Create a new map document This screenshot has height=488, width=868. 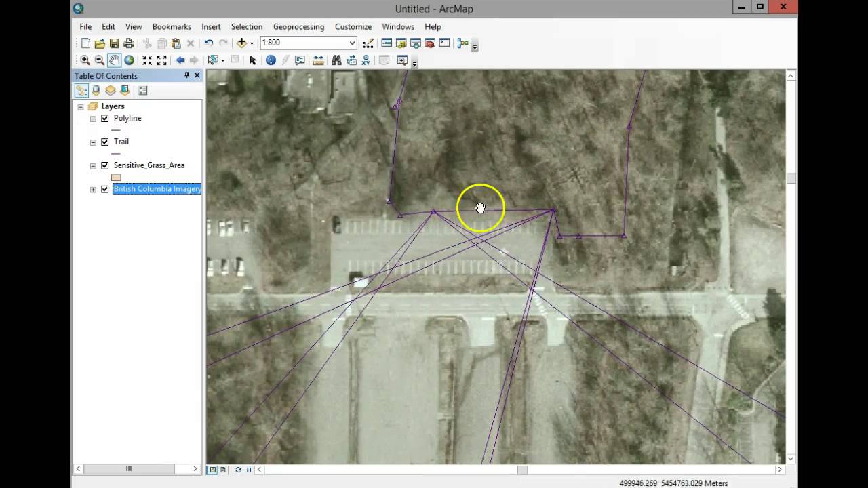click(85, 43)
